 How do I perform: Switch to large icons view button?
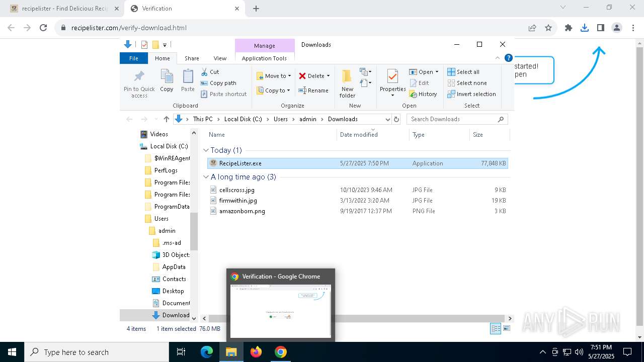click(x=507, y=329)
